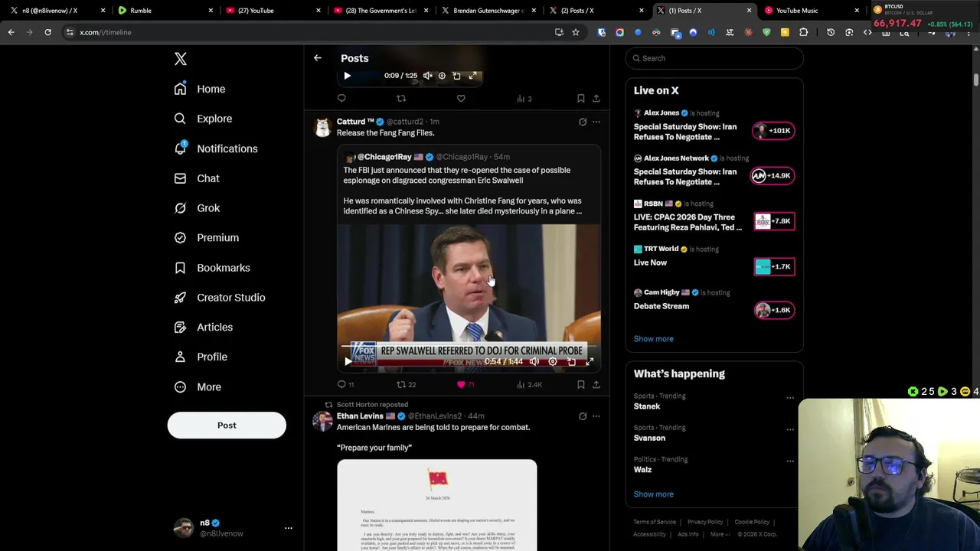
Task: Go to Home in the sidebar
Action: pos(200,89)
